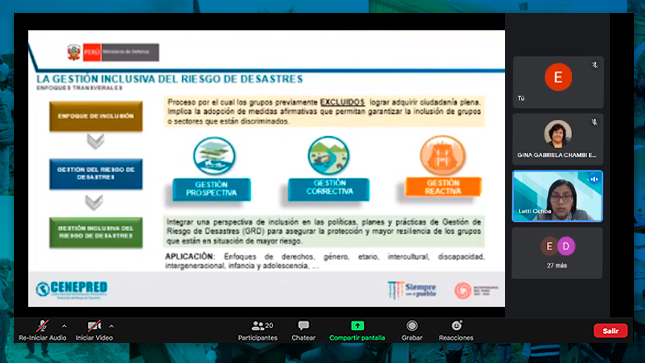Image resolution: width=645 pixels, height=363 pixels.
Task: Select Gina Gabriela Chambi participant tile
Action: [x=558, y=139]
